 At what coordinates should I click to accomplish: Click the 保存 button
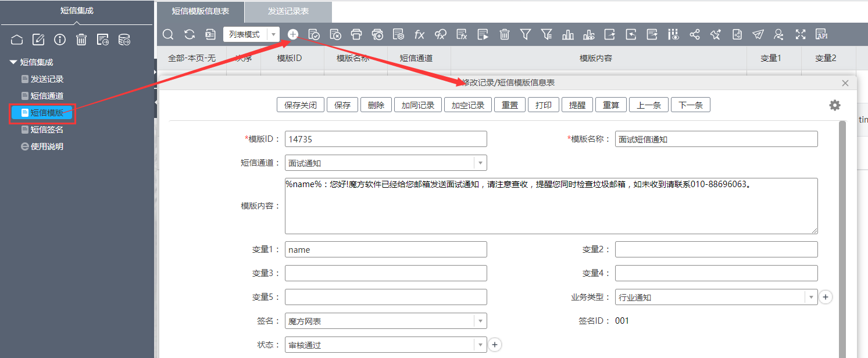pyautogui.click(x=342, y=105)
